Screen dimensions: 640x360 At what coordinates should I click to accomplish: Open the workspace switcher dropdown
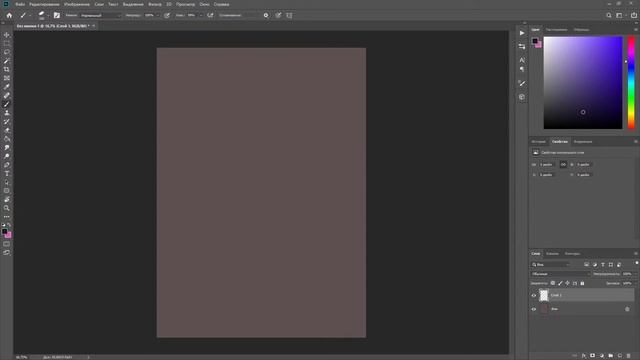tap(620, 16)
